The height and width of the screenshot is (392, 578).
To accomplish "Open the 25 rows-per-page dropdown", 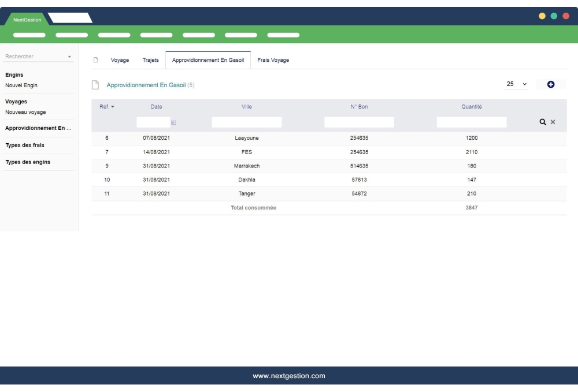I will (x=517, y=84).
